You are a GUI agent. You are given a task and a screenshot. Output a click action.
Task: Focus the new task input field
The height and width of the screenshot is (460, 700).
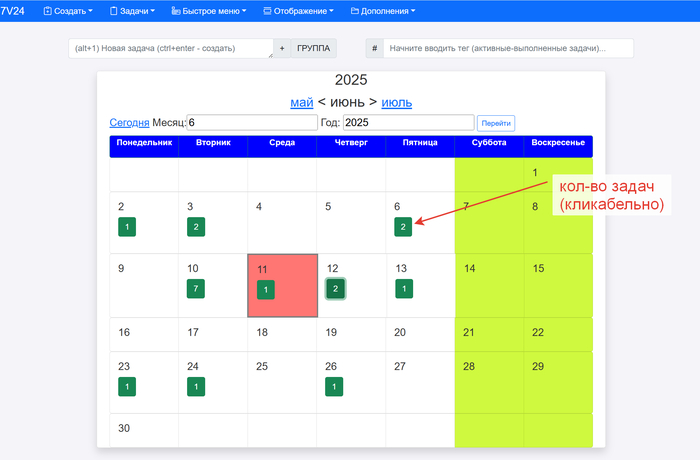click(170, 48)
